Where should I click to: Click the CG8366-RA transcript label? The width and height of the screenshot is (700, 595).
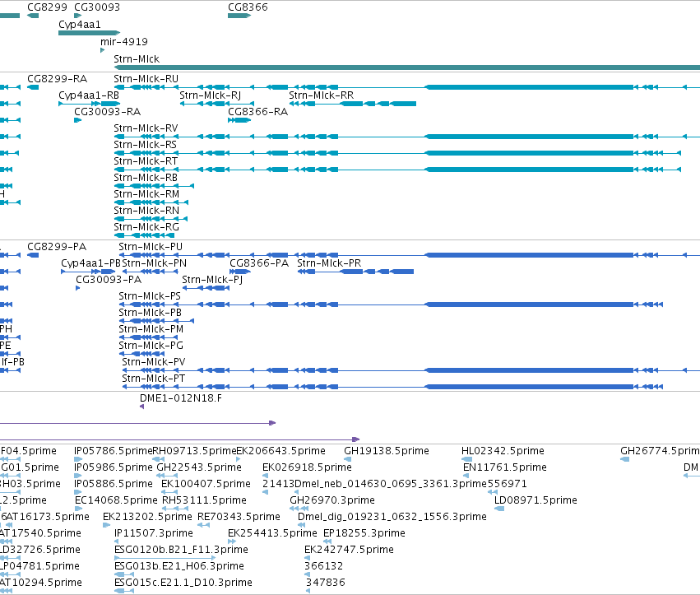point(257,112)
